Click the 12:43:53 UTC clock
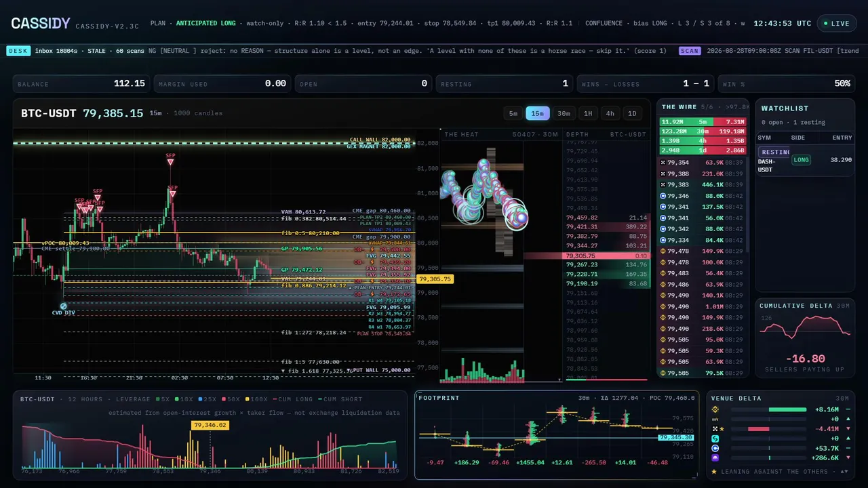This screenshot has width=868, height=488. pyautogui.click(x=782, y=23)
